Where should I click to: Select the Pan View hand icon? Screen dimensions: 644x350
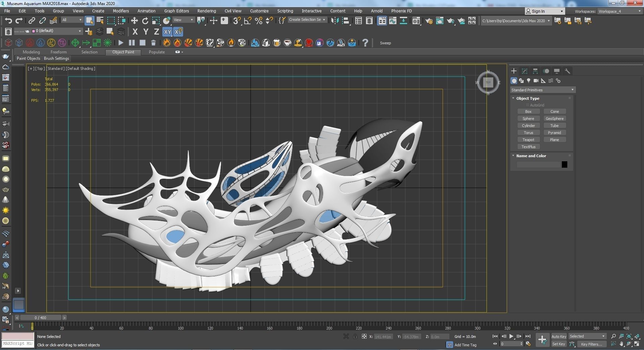(x=622, y=344)
